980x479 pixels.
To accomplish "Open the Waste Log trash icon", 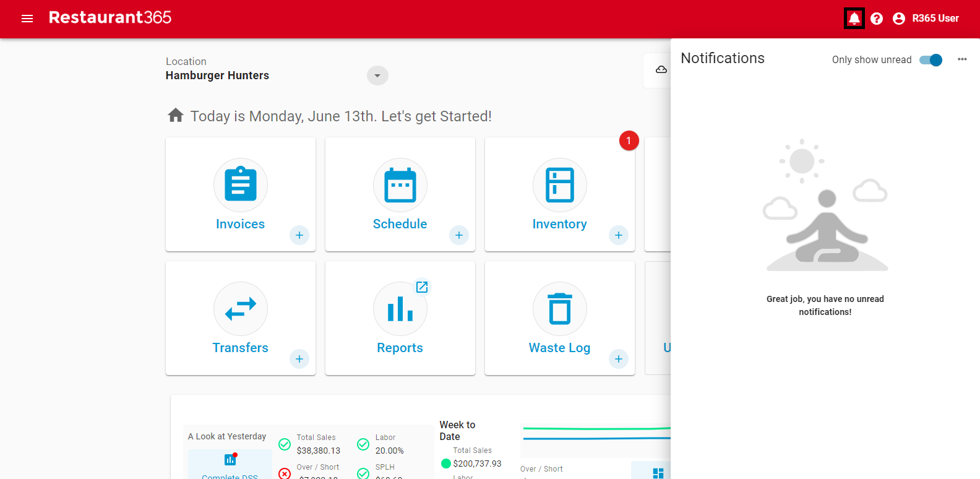I will tap(560, 308).
